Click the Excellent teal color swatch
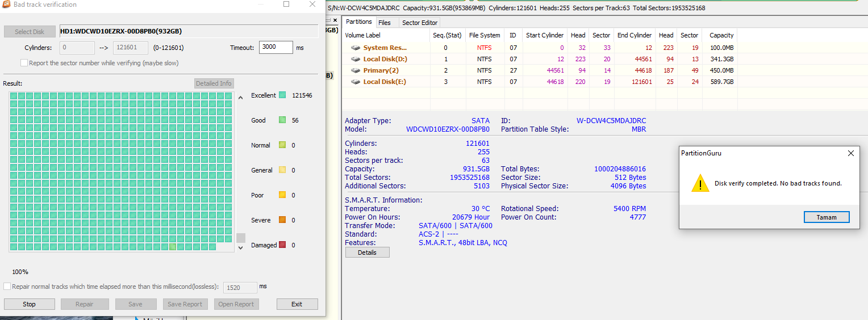This screenshot has width=868, height=320. [x=282, y=95]
